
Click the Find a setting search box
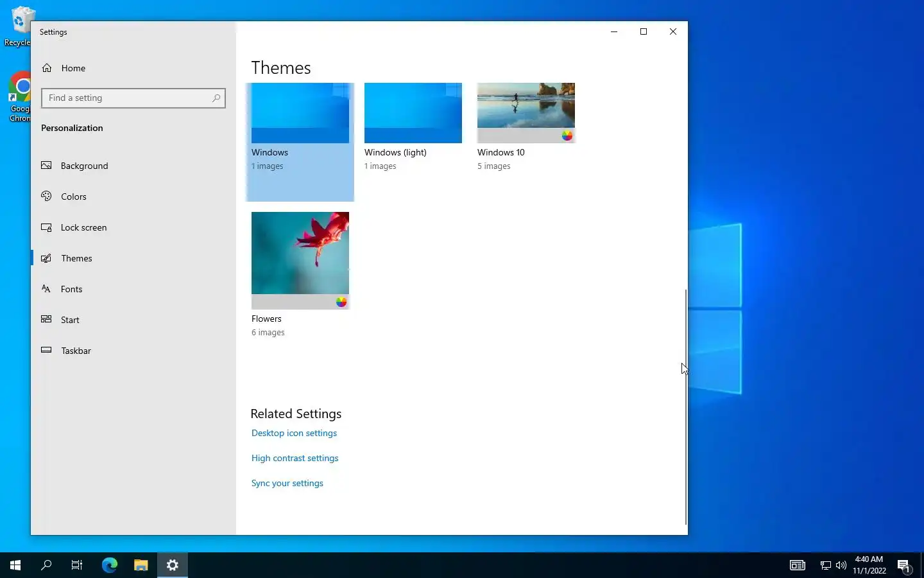pos(133,98)
